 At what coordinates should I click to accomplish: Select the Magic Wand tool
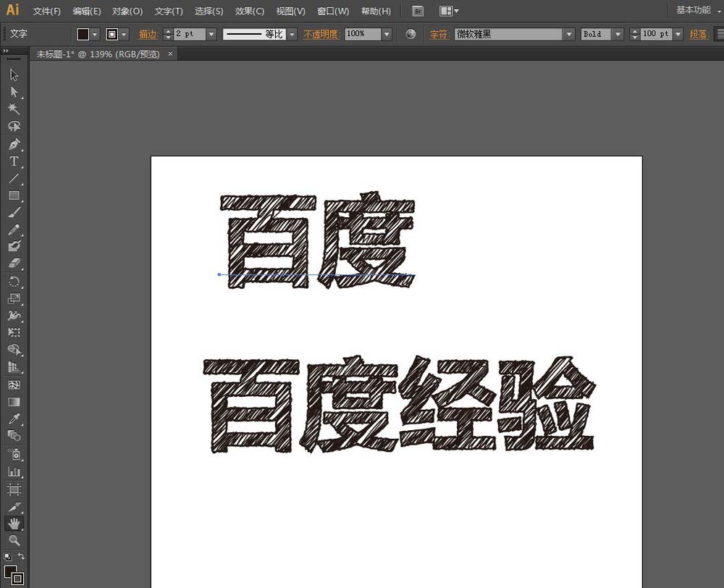pyautogui.click(x=14, y=109)
